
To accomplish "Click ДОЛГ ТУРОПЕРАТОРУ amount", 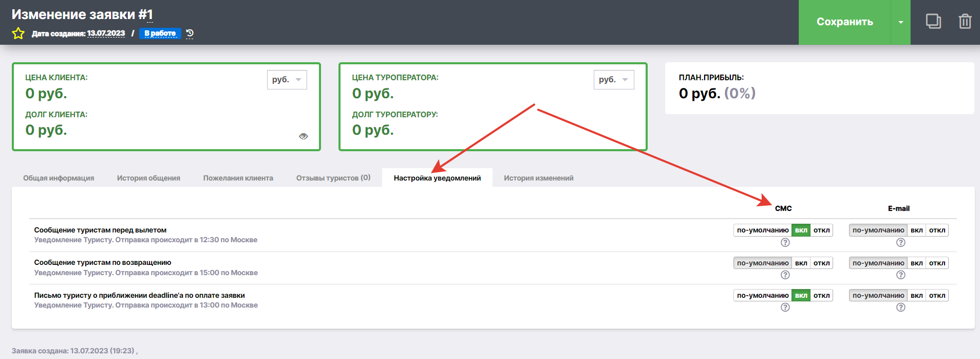I will click(373, 130).
